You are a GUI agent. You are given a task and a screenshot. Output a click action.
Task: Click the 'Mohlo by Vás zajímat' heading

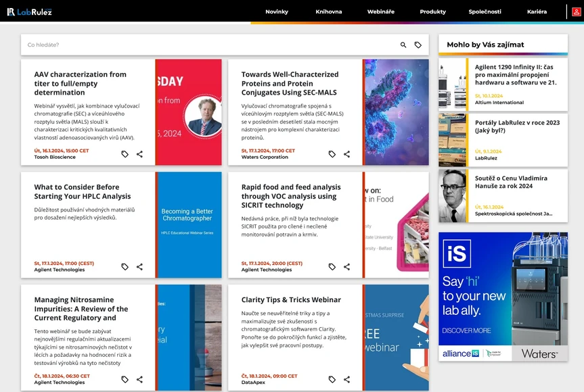(x=485, y=45)
